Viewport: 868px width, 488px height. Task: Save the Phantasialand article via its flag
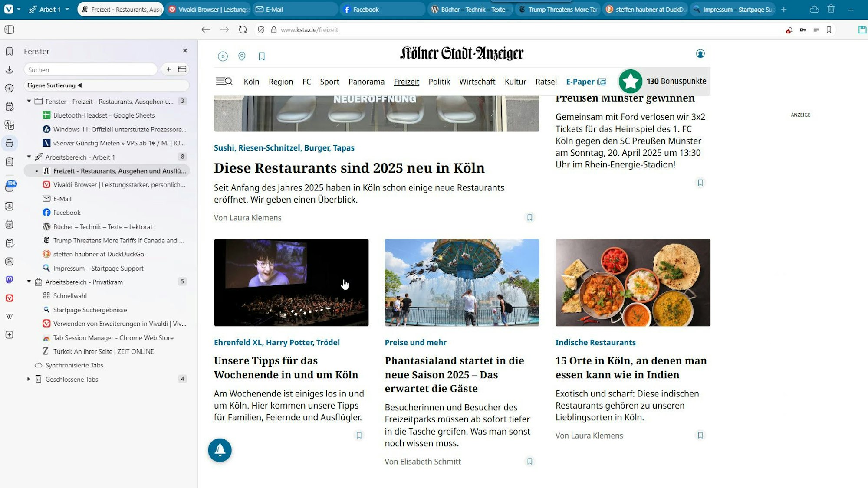click(x=529, y=461)
